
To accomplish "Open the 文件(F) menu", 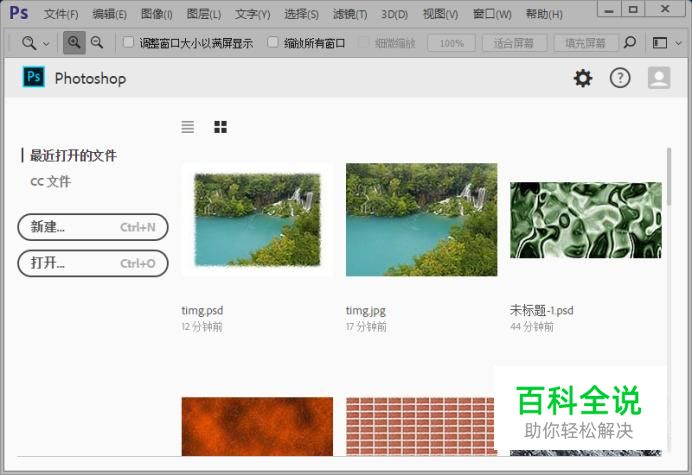I will [x=61, y=14].
